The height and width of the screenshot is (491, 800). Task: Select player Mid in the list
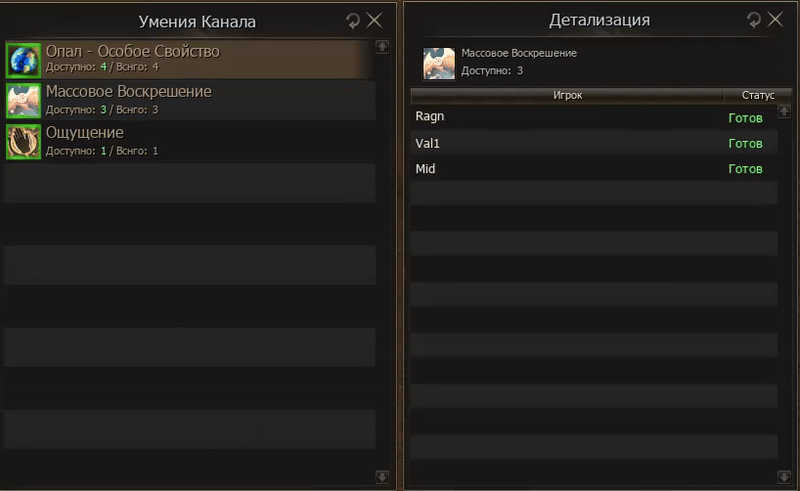[594, 168]
